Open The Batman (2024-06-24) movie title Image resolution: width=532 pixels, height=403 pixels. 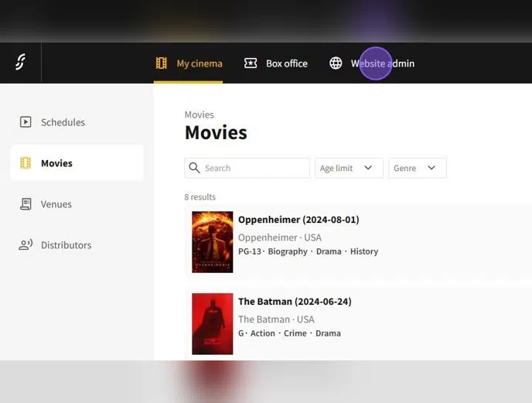[294, 302]
